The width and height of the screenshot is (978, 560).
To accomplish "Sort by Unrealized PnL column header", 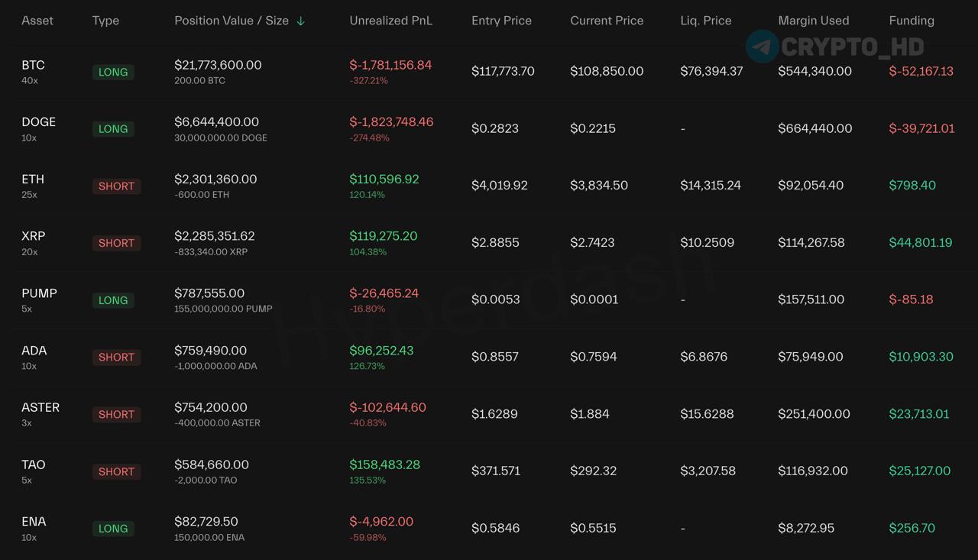I will tap(390, 21).
